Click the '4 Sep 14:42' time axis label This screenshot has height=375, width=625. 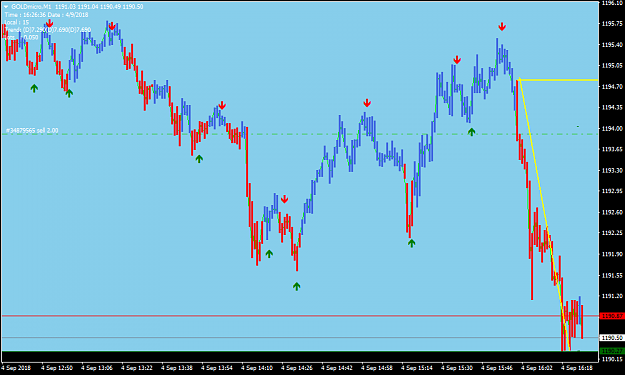tap(337, 367)
